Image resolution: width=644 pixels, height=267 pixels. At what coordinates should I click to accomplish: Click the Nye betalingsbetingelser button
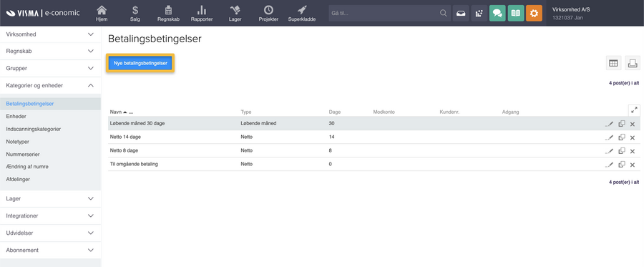pyautogui.click(x=140, y=63)
